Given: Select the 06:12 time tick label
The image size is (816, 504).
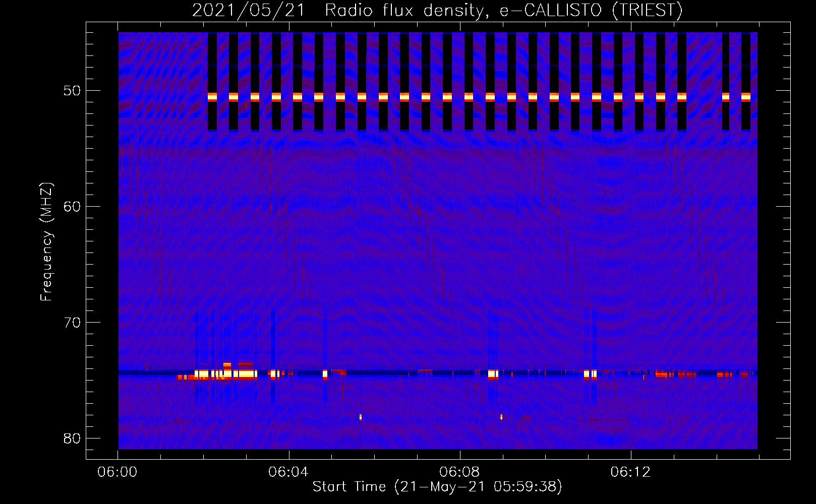Looking at the screenshot, I should (630, 472).
